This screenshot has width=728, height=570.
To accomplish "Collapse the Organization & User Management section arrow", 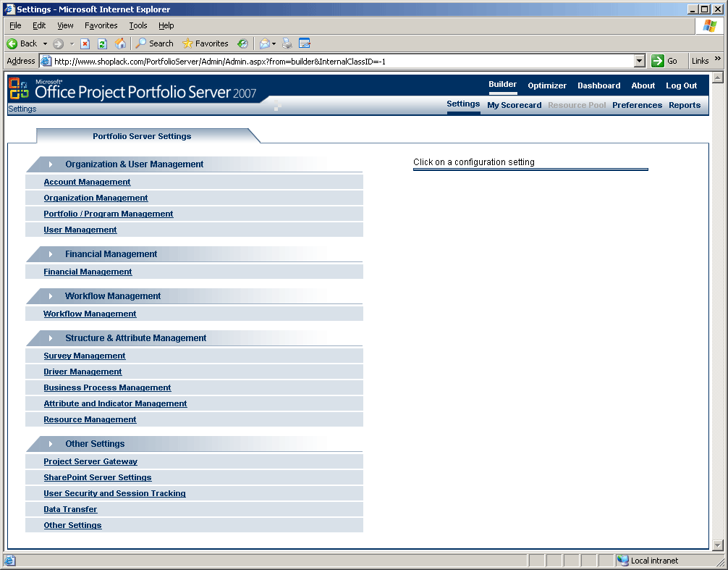I will tap(51, 164).
